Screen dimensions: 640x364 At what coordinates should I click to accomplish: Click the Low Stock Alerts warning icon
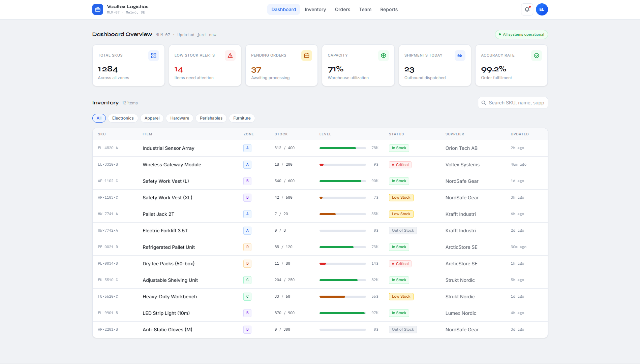coord(230,56)
